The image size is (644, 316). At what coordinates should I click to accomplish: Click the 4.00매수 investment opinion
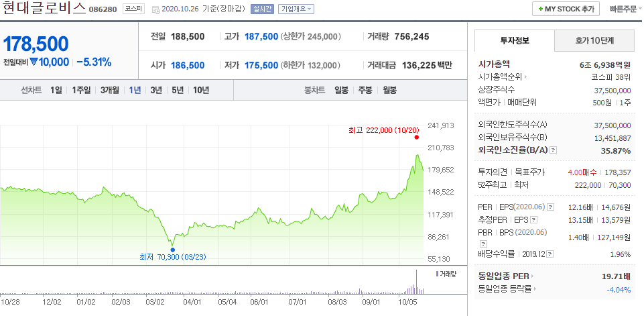coord(582,172)
